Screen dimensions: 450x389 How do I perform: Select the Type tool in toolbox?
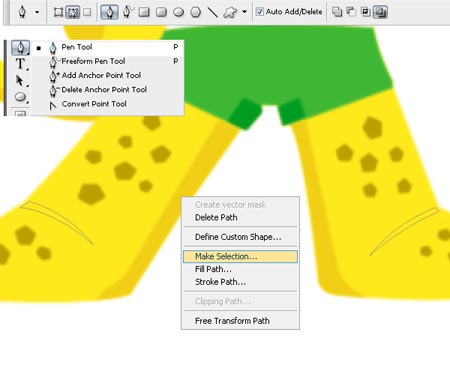click(x=20, y=64)
